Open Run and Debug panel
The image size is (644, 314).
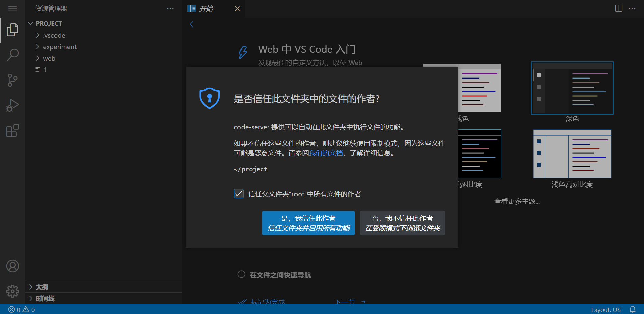tap(12, 105)
